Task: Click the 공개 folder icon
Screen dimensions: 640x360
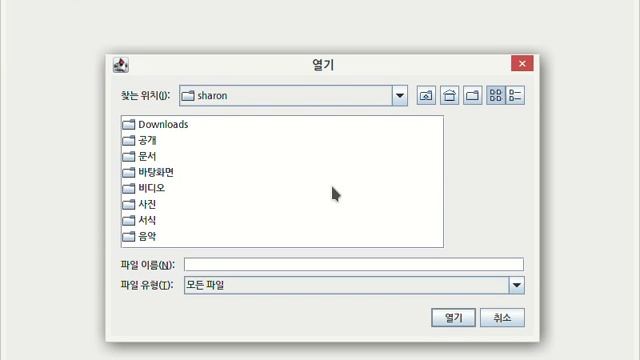Action: [x=129, y=140]
